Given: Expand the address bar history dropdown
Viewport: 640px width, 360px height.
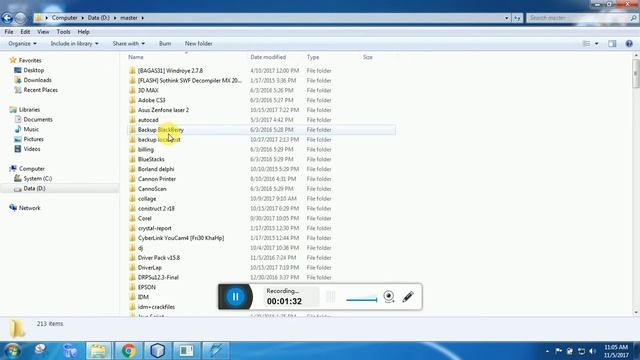Looking at the screenshot, I should point(507,18).
